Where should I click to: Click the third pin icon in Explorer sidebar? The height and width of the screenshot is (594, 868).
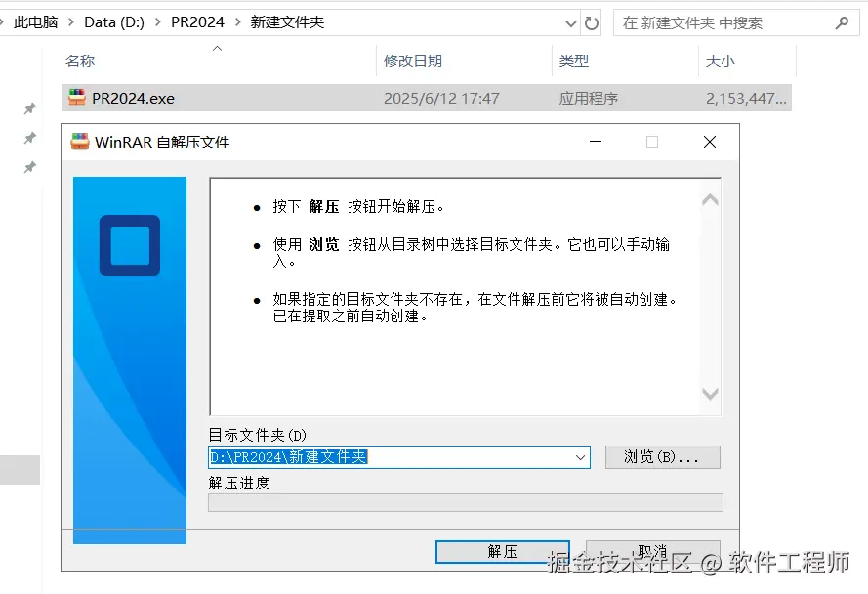tap(30, 167)
